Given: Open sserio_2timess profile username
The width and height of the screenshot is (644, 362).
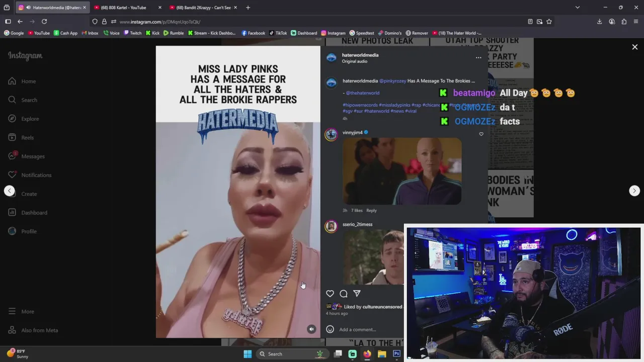Looking at the screenshot, I should (x=357, y=224).
